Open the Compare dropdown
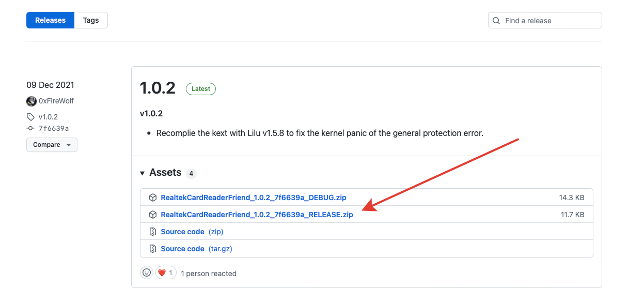This screenshot has height=303, width=644. tap(52, 145)
